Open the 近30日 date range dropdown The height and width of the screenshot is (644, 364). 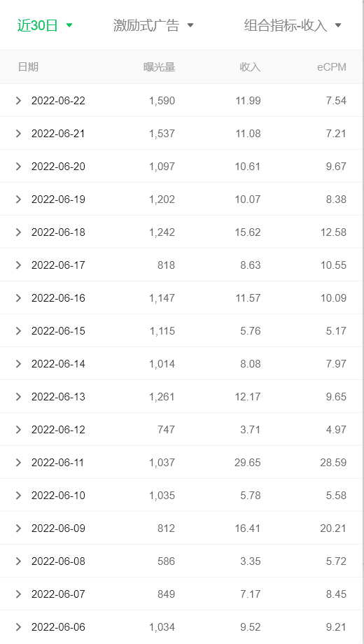coord(45,25)
